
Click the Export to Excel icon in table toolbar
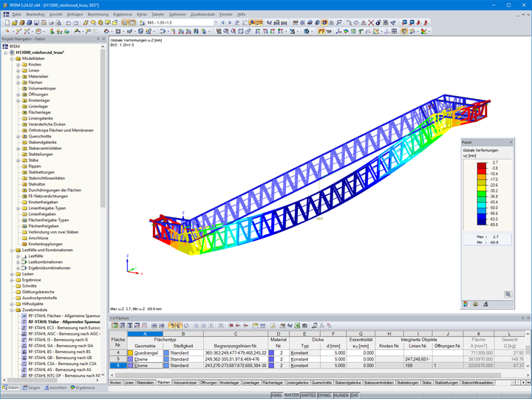point(297,326)
